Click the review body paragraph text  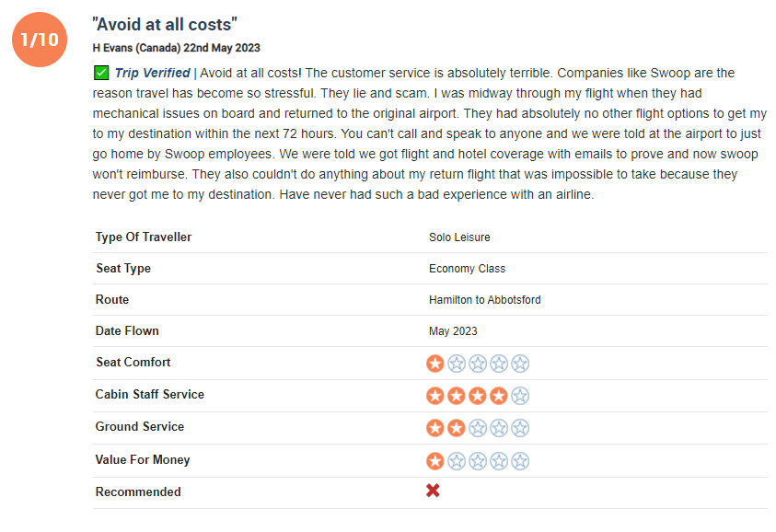[430, 133]
